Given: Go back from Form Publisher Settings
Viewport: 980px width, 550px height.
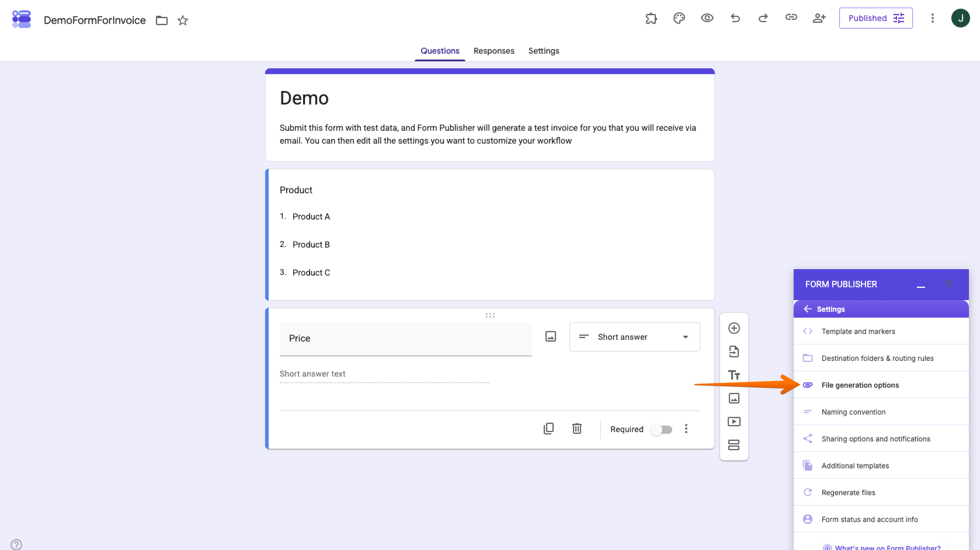Looking at the screenshot, I should tap(808, 309).
